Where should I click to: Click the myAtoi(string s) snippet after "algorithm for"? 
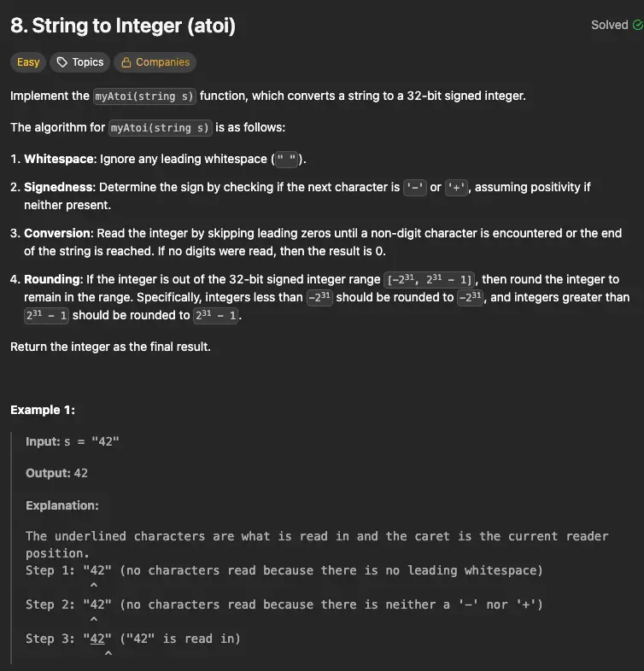(161, 128)
